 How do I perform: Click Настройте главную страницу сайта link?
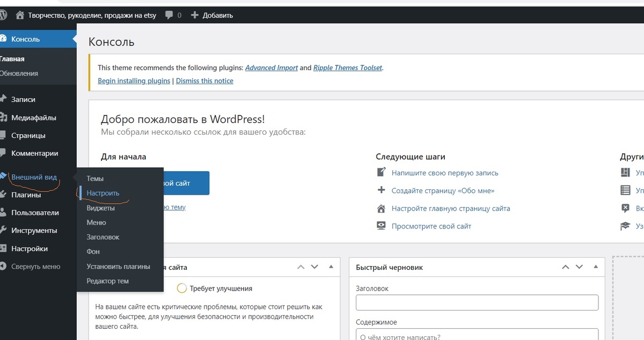[x=451, y=208]
